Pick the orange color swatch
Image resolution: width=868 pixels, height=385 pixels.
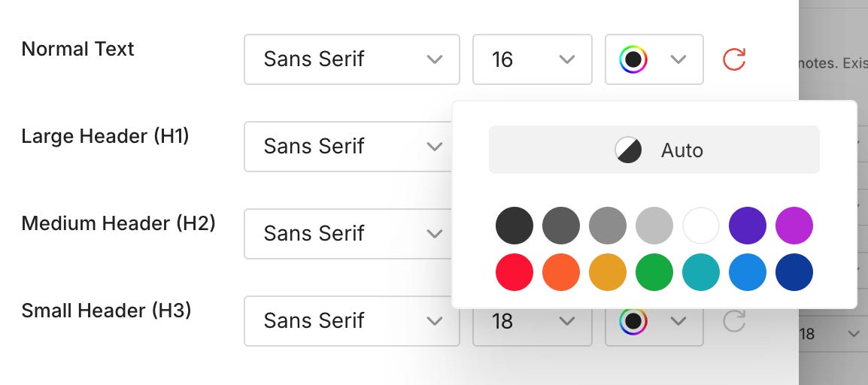[561, 272]
